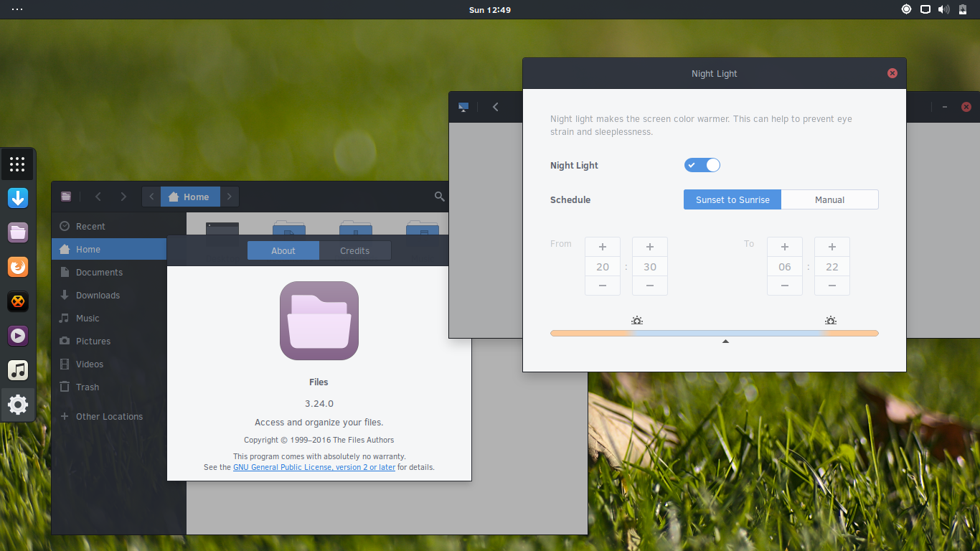Select Sunset to Sunrise schedule
980x551 pixels.
[x=732, y=199]
